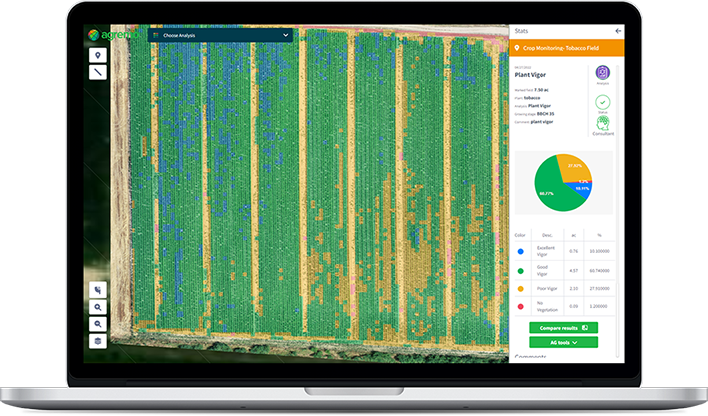
Task: Expand the AG tools dropdown button
Action: pyautogui.click(x=564, y=342)
